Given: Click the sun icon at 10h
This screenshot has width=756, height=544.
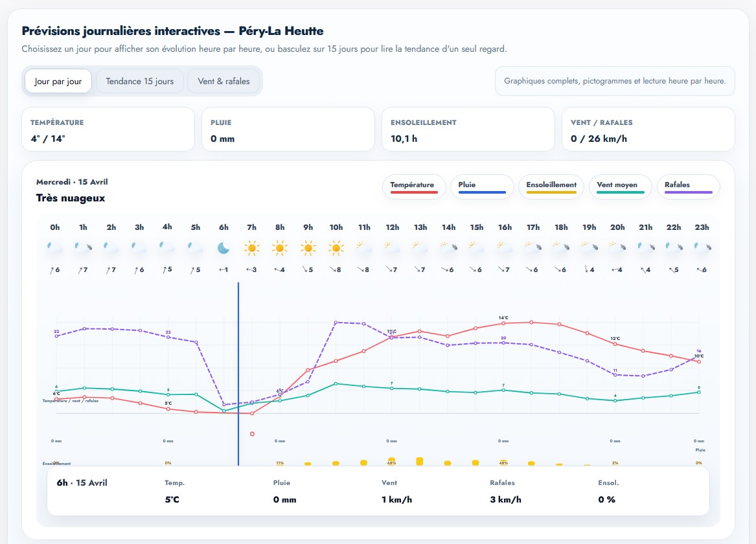Looking at the screenshot, I should coord(336,248).
